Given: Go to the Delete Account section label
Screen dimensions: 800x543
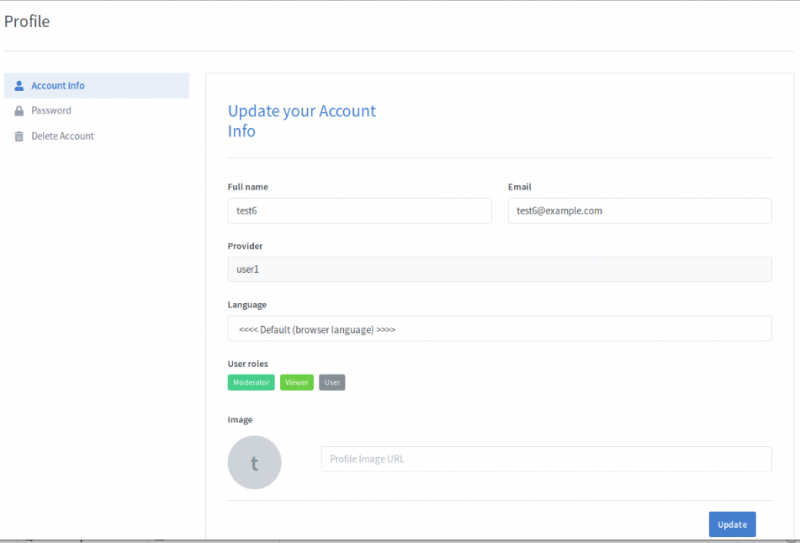Looking at the screenshot, I should pos(62,136).
